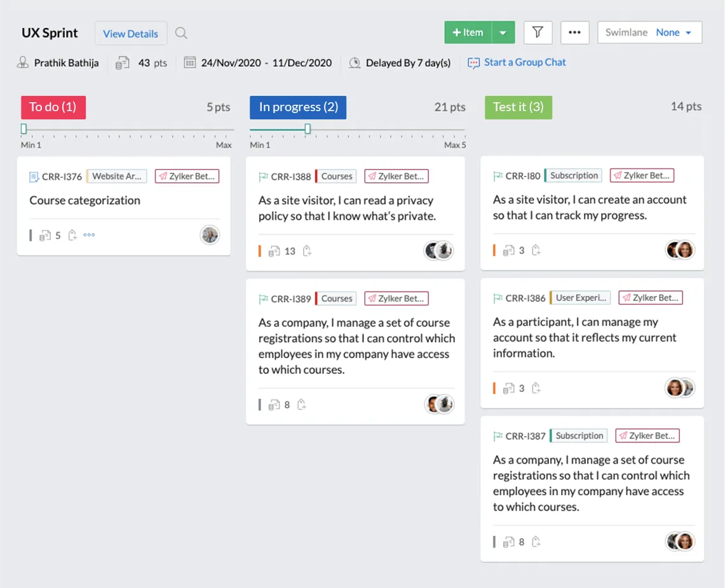
Task: Click the green + Item button
Action: pyautogui.click(x=468, y=32)
